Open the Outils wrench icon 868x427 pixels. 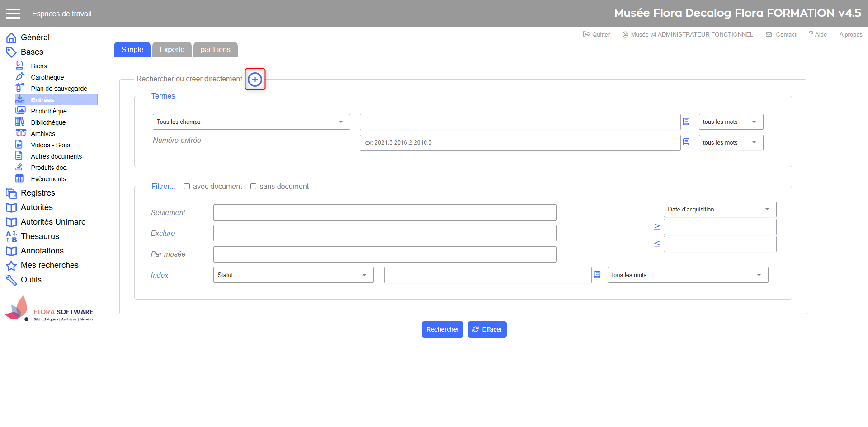[11, 280]
